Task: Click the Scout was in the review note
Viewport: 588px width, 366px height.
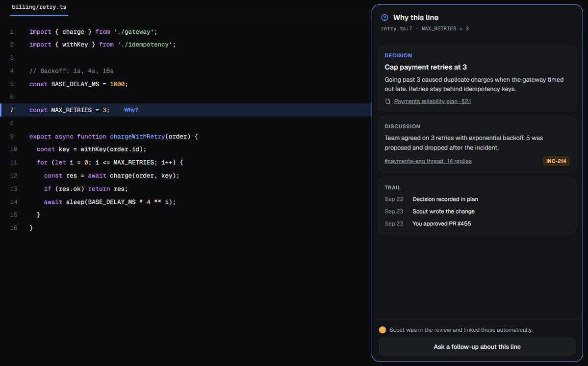Action: pos(461,330)
